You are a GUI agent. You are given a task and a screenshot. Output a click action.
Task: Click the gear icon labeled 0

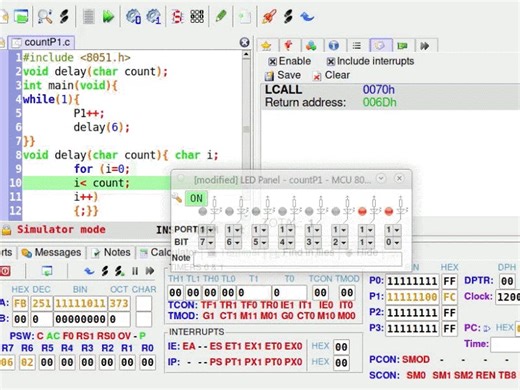pyautogui.click(x=133, y=16)
